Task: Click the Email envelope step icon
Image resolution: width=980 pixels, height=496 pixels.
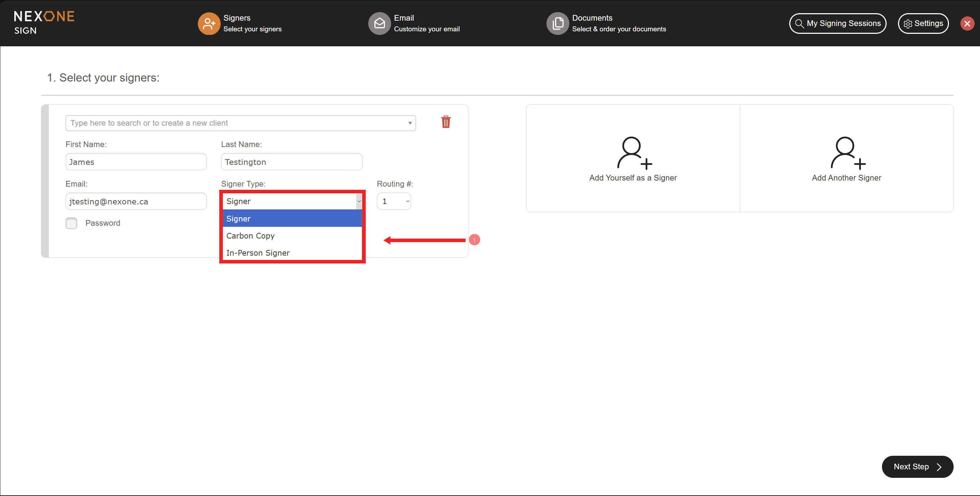Action: tap(379, 24)
